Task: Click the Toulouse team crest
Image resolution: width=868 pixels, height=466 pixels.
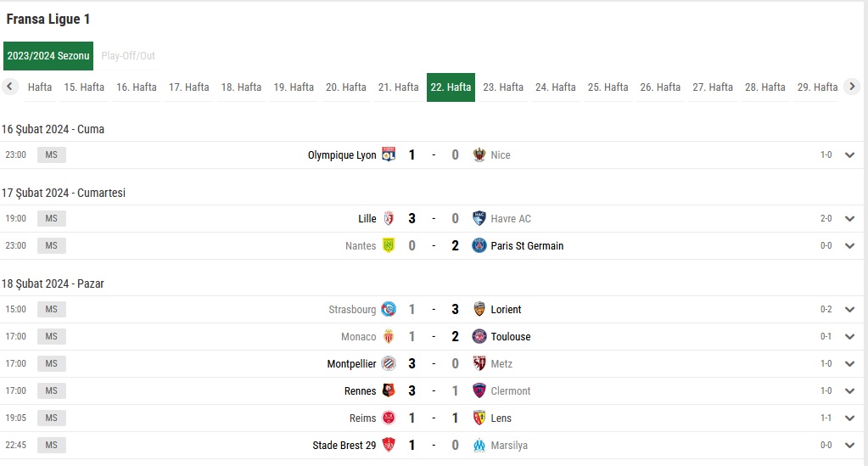Action: (x=479, y=336)
